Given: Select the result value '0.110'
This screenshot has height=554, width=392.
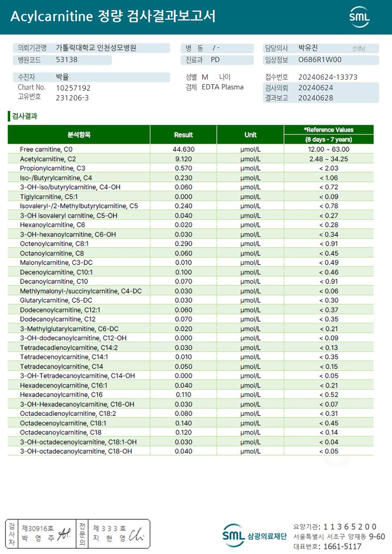Looking at the screenshot, I should [184, 395].
